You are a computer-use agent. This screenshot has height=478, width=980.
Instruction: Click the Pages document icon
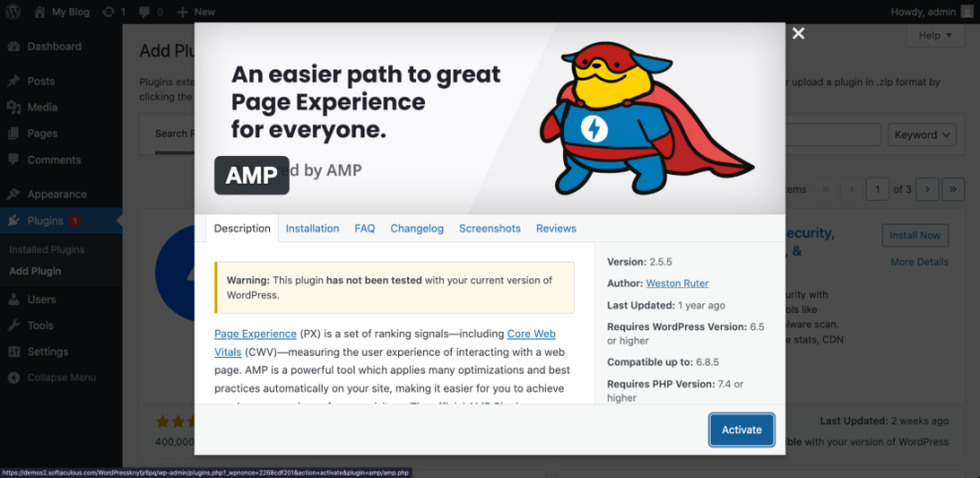click(14, 133)
